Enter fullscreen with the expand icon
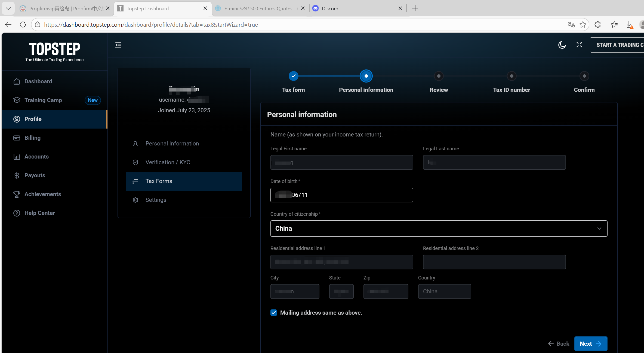644x353 pixels. pyautogui.click(x=579, y=45)
